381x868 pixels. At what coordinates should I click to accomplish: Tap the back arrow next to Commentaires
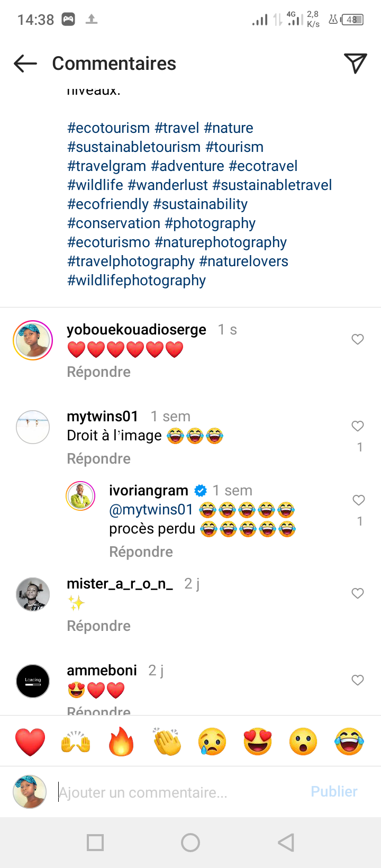[x=25, y=64]
